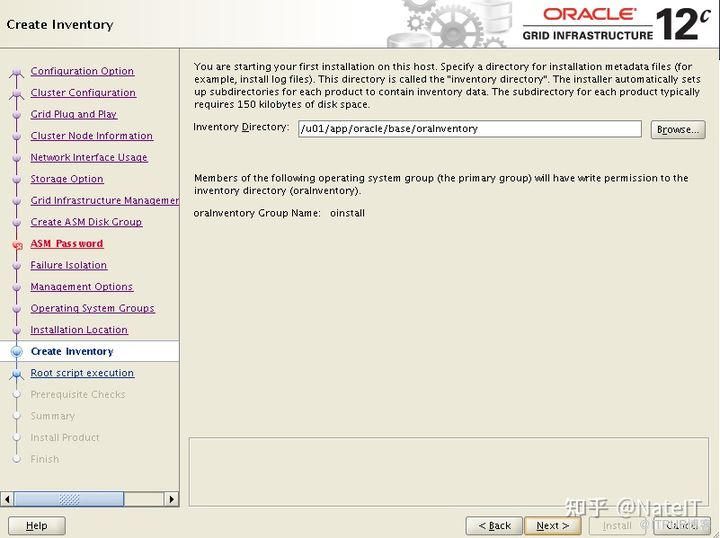
Task: Go to Root script execution step
Action: tap(82, 373)
